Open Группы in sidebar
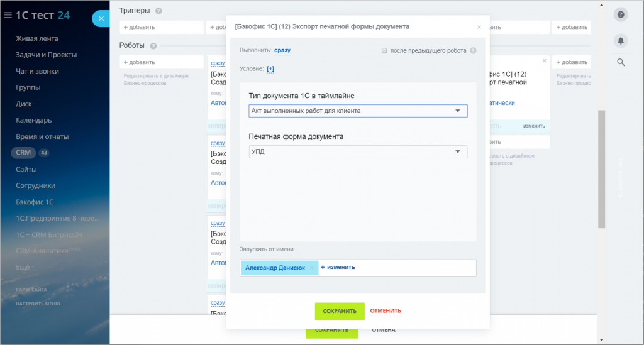 [28, 87]
